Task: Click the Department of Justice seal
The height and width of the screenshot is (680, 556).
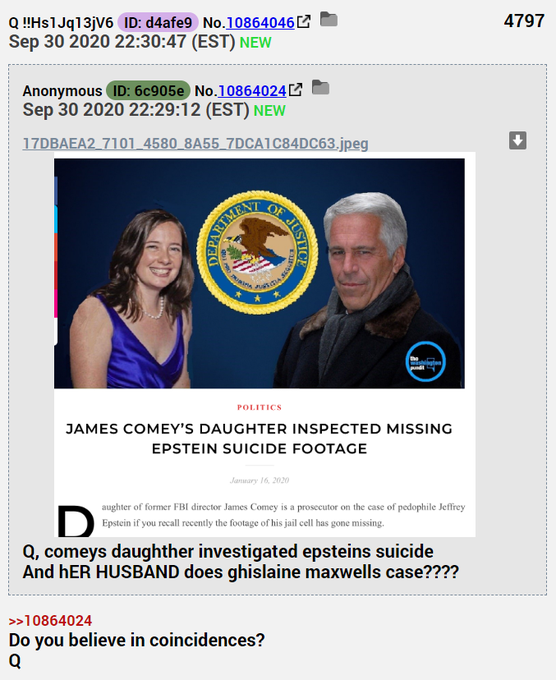Action: tap(258, 252)
